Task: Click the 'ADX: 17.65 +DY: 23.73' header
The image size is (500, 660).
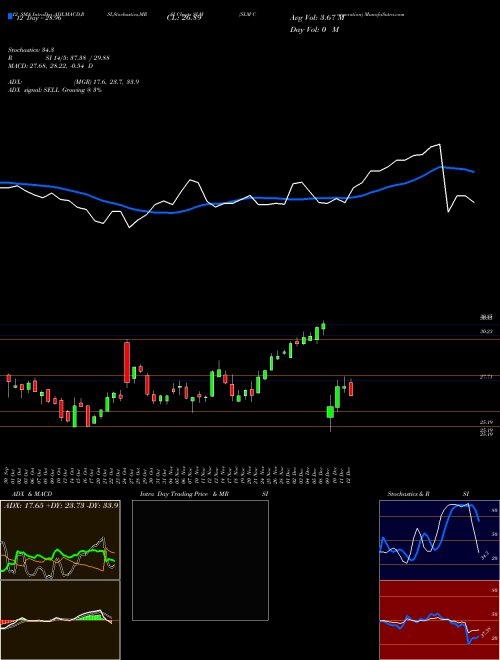Action: click(61, 505)
